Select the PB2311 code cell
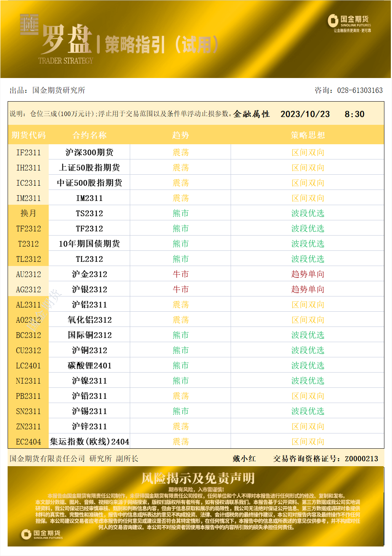Image resolution: width=392 pixels, height=556 pixels. coord(29,396)
